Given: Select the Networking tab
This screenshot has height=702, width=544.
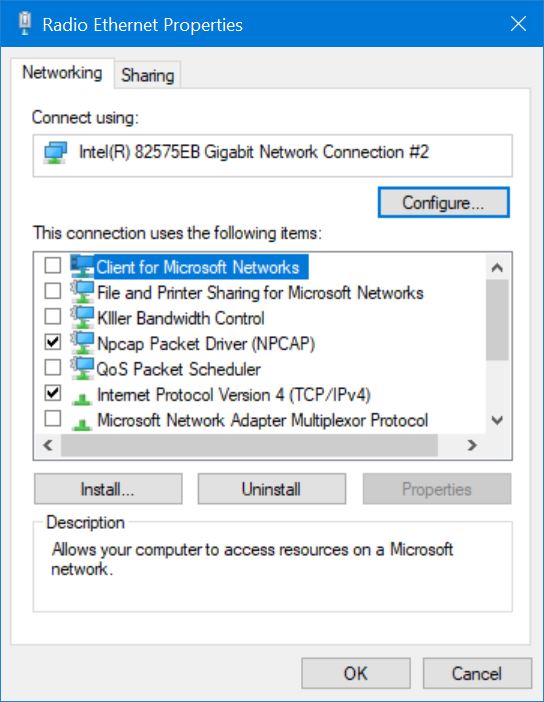Looking at the screenshot, I should (x=62, y=73).
